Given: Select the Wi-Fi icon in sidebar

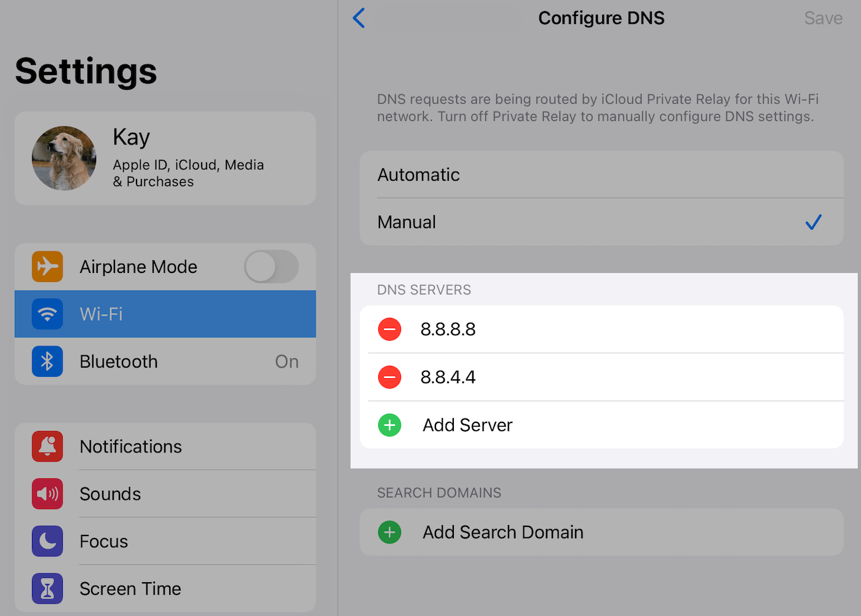Looking at the screenshot, I should 47,314.
